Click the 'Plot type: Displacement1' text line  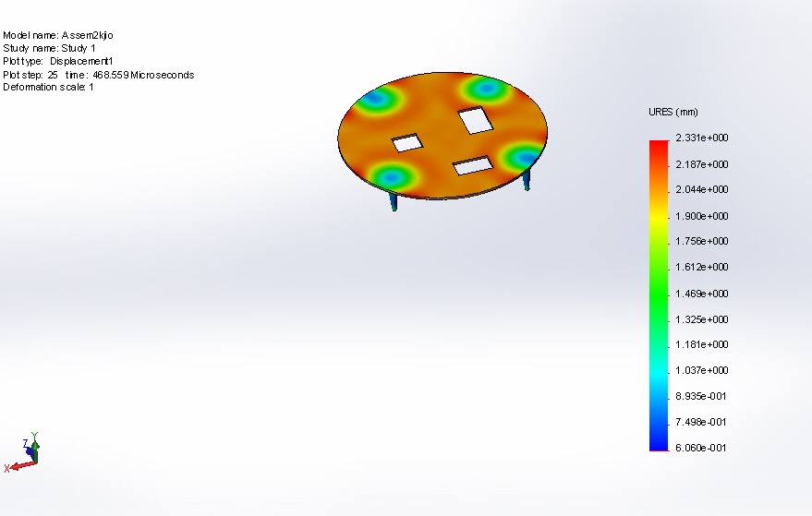(58, 61)
